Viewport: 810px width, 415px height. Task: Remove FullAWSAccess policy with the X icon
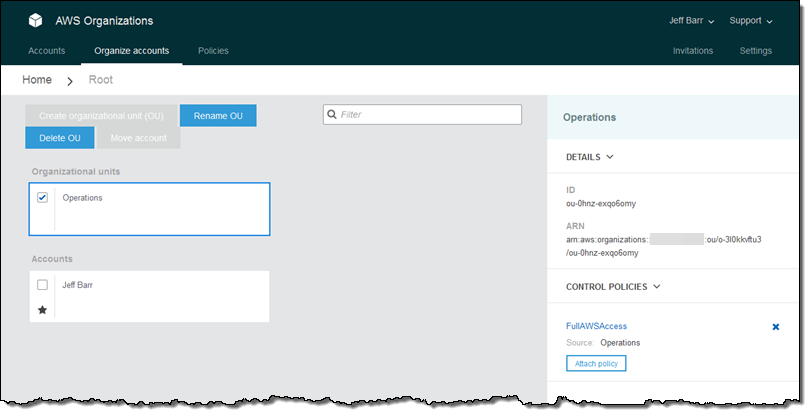[x=775, y=327]
